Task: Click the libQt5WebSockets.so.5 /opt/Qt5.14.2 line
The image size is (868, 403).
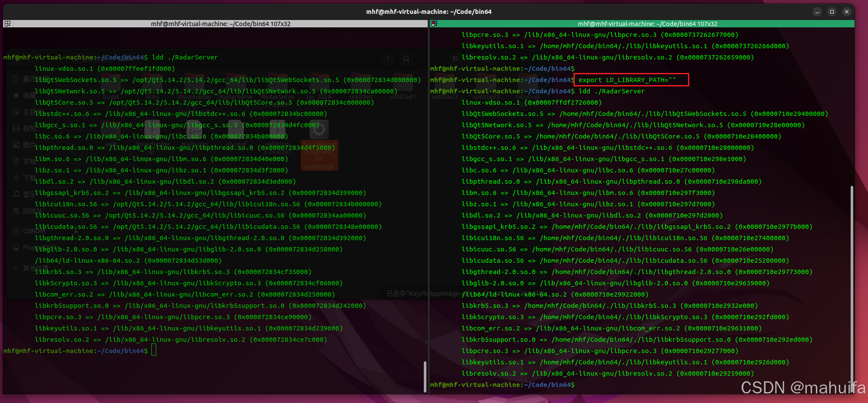Action: click(228, 80)
